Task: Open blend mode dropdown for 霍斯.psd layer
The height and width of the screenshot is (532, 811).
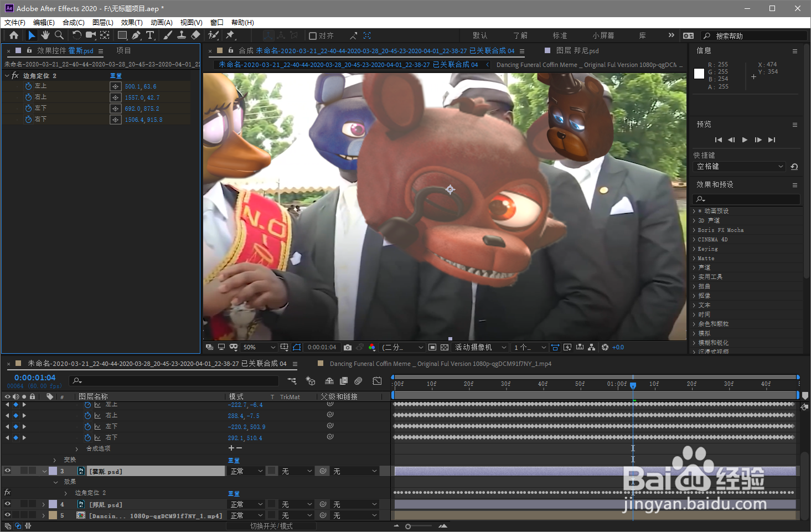Action: (246, 471)
